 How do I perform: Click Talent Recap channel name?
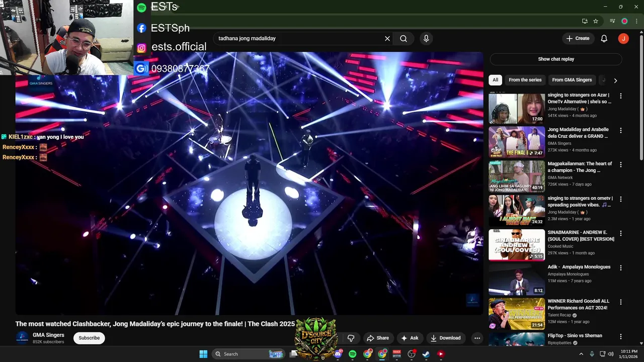coord(559,315)
